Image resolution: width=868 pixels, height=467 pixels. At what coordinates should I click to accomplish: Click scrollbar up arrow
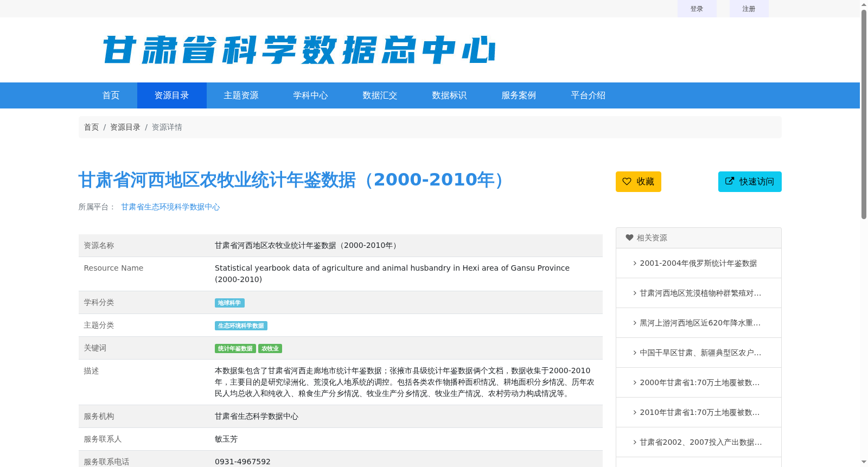[864, 4]
